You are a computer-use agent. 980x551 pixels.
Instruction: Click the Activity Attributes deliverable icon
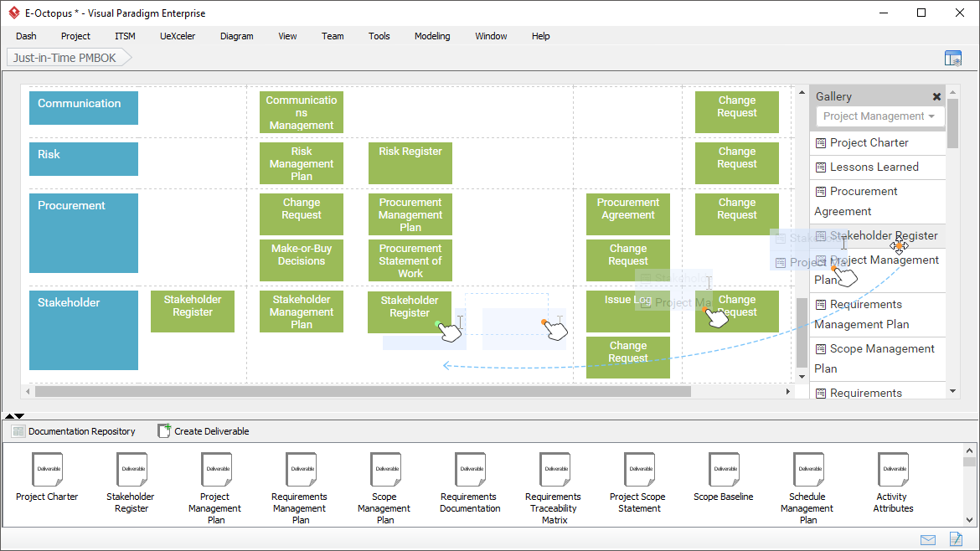click(893, 470)
